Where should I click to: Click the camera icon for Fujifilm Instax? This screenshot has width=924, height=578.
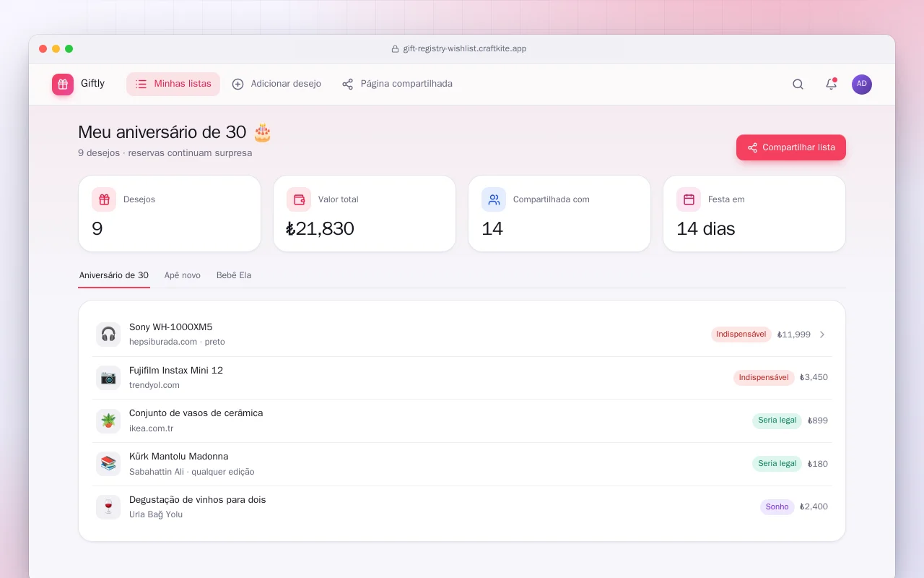click(x=108, y=377)
